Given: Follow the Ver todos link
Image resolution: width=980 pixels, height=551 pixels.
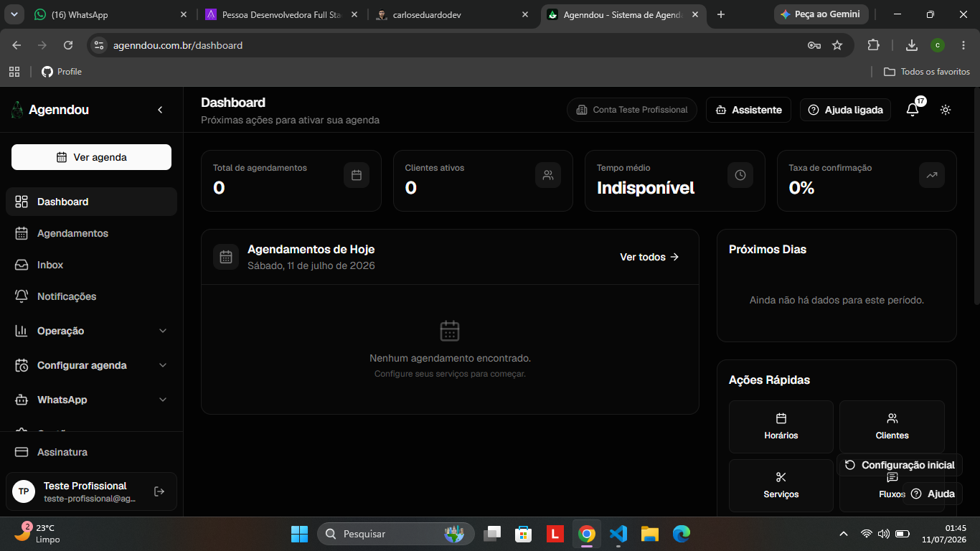Looking at the screenshot, I should coord(649,257).
